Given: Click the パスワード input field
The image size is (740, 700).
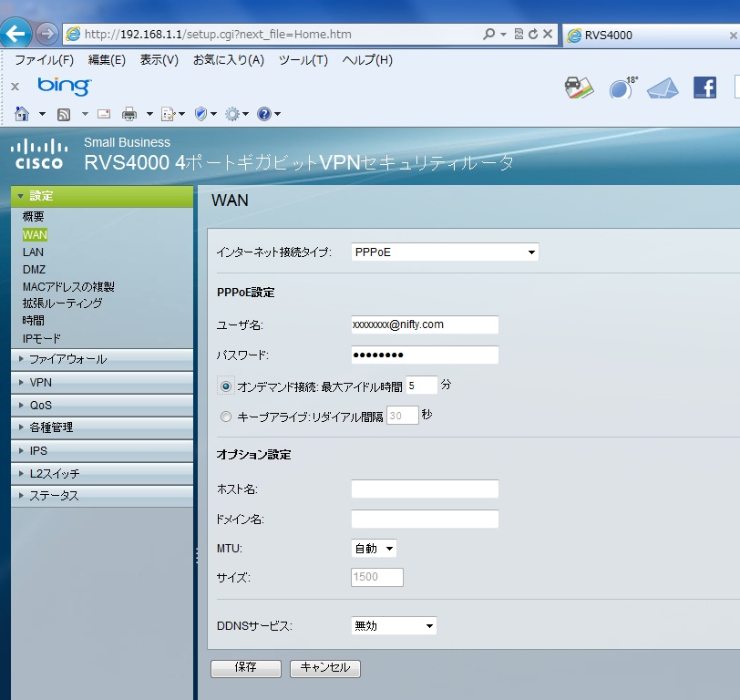Looking at the screenshot, I should coord(425,355).
